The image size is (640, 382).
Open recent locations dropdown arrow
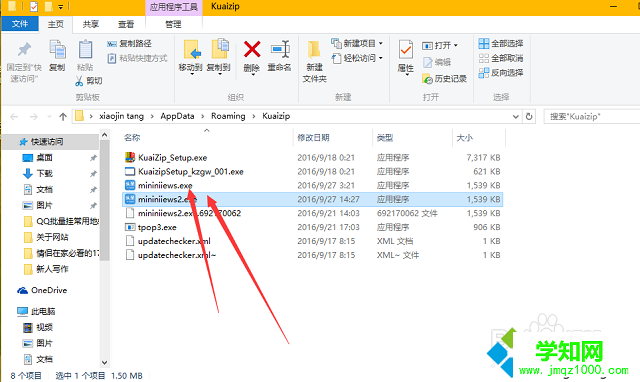coord(49,117)
